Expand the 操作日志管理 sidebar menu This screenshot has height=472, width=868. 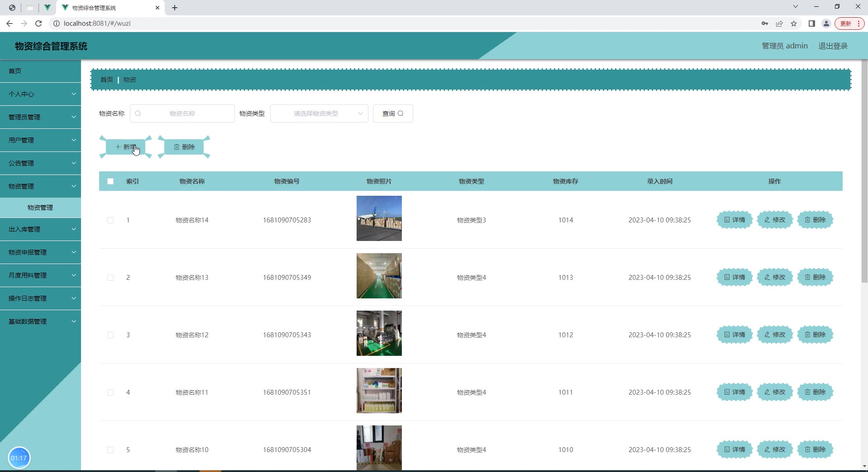[40, 298]
